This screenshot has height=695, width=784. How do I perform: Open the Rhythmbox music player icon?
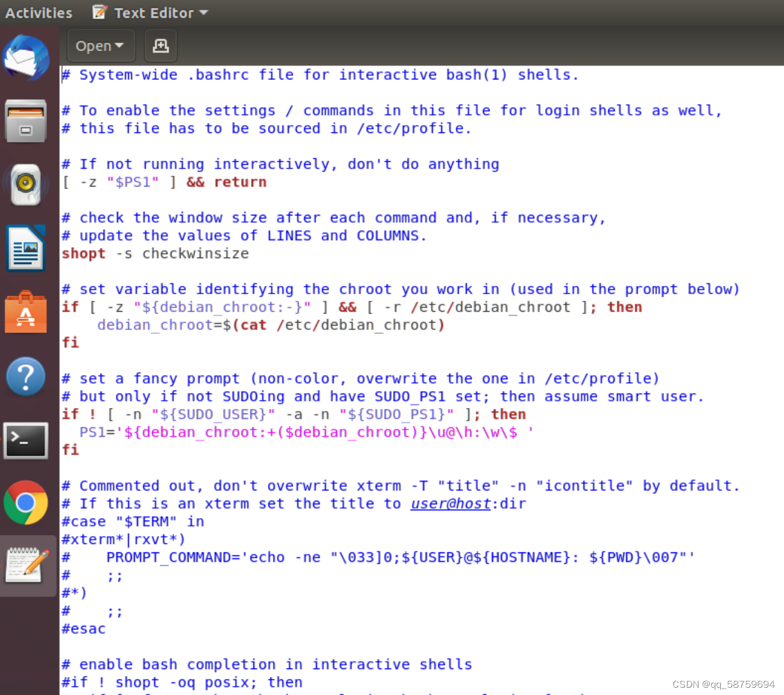[x=26, y=185]
